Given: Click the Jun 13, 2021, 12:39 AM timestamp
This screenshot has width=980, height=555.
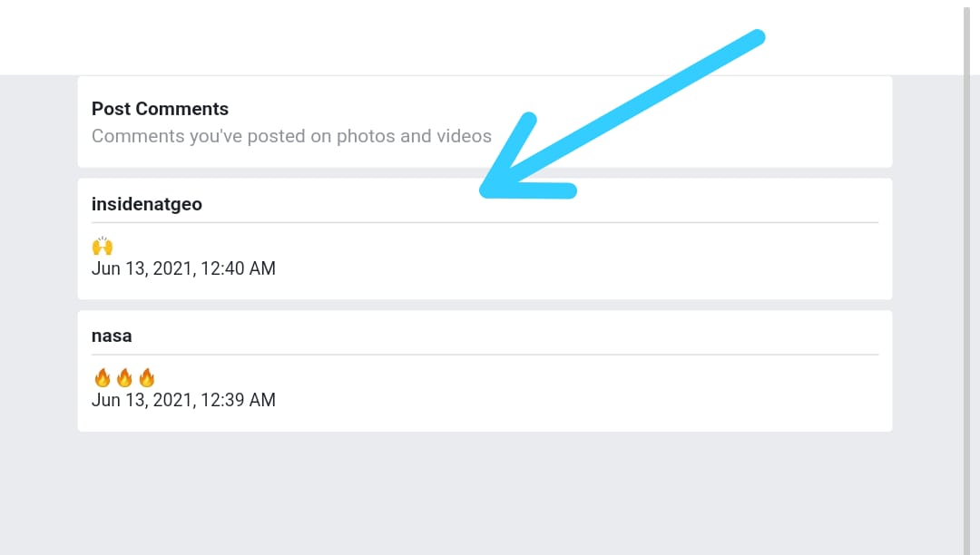Looking at the screenshot, I should pyautogui.click(x=183, y=400).
